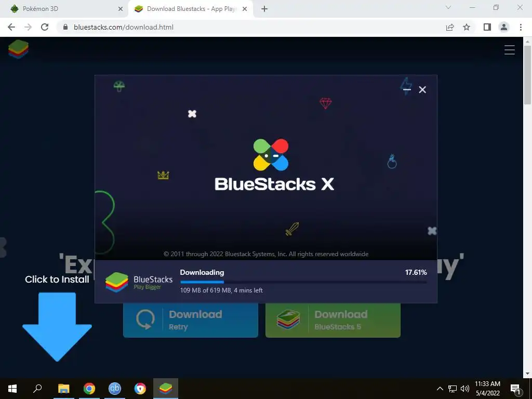Click the 17.61% progress value

click(x=416, y=272)
